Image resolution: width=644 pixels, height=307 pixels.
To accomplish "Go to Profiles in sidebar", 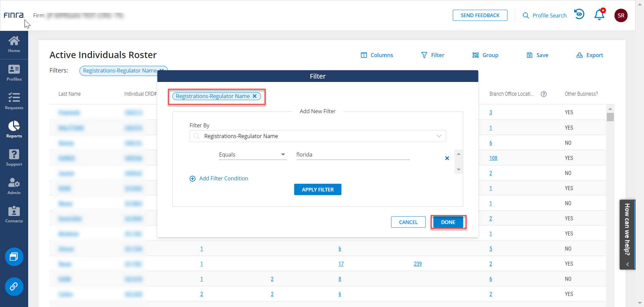I will coord(14,73).
